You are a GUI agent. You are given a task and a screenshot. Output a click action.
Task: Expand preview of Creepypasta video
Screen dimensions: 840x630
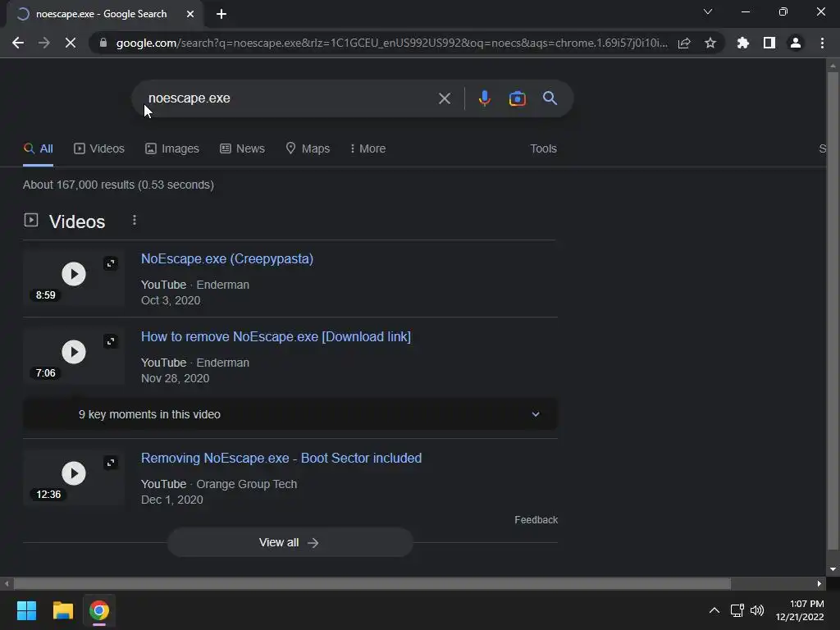click(x=111, y=263)
